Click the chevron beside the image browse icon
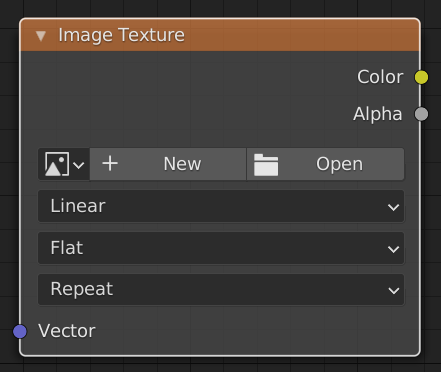This screenshot has height=372, width=441. [x=79, y=165]
